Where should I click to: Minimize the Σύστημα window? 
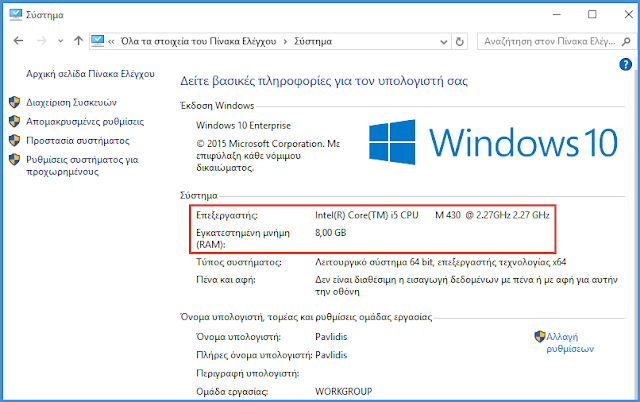pos(556,15)
